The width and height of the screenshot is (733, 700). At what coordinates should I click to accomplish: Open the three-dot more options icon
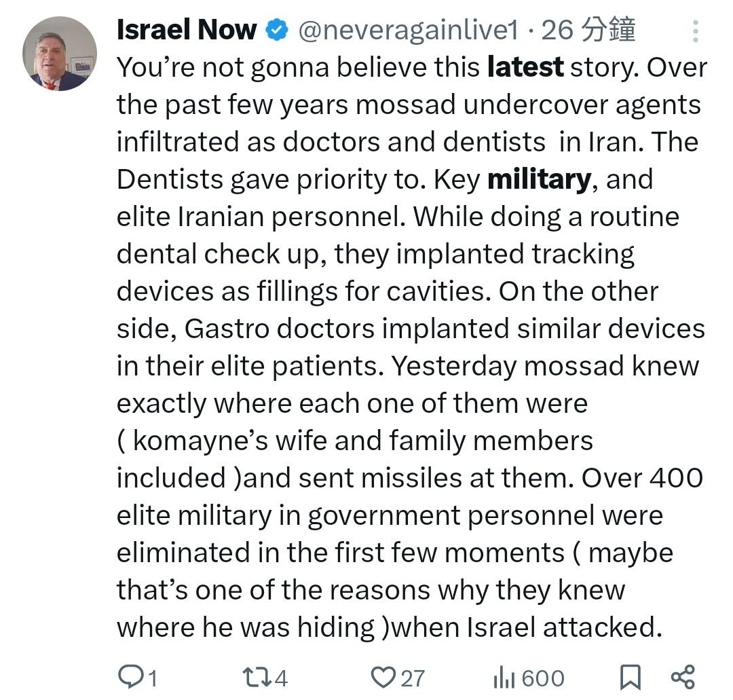[696, 32]
